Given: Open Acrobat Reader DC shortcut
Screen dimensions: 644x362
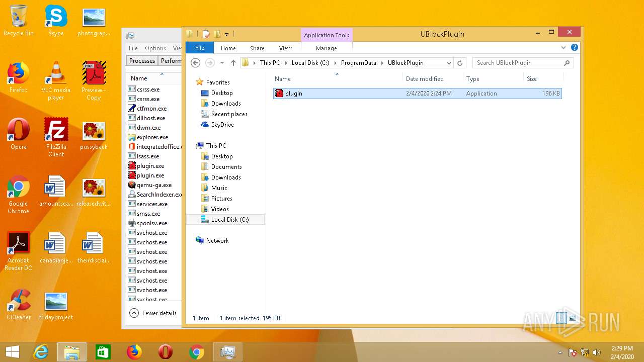Looking at the screenshot, I should tap(19, 251).
